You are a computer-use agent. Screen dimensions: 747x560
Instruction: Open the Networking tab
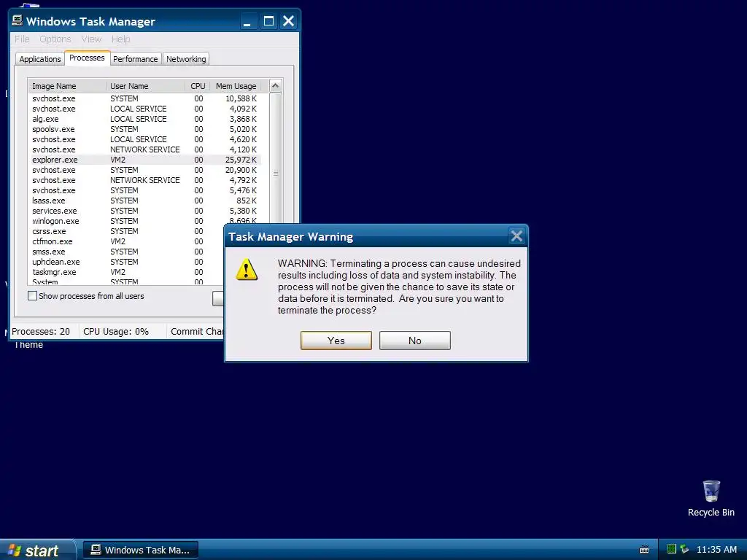tap(186, 59)
